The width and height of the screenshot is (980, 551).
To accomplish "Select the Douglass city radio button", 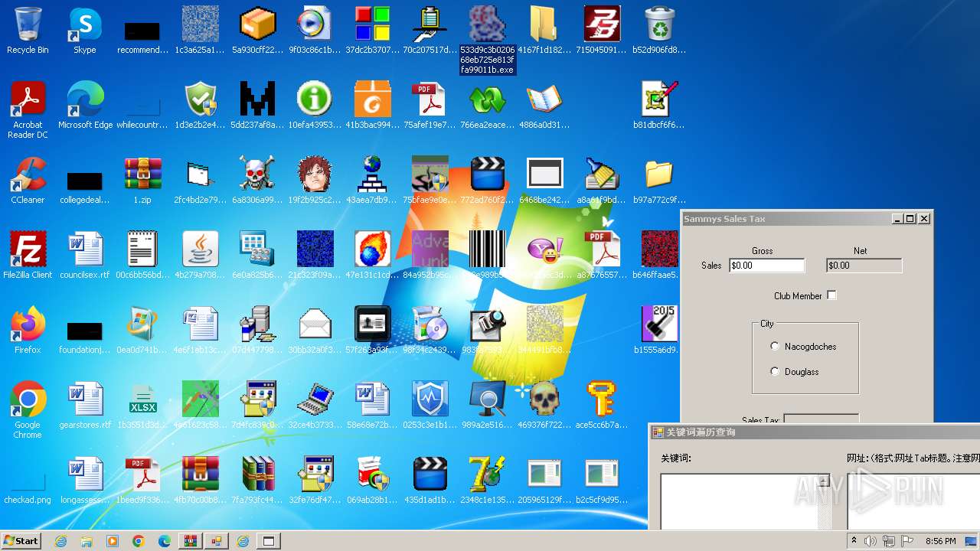I will [x=775, y=372].
